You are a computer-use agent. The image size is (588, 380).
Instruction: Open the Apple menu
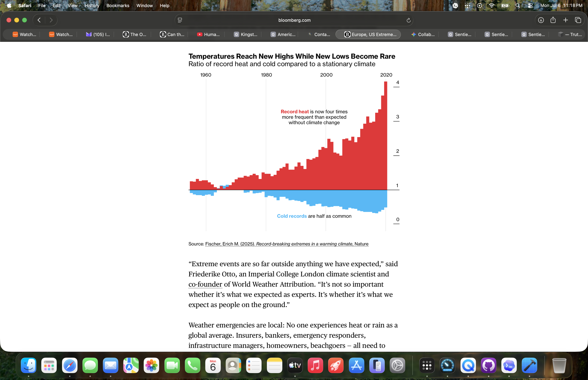(x=9, y=5)
